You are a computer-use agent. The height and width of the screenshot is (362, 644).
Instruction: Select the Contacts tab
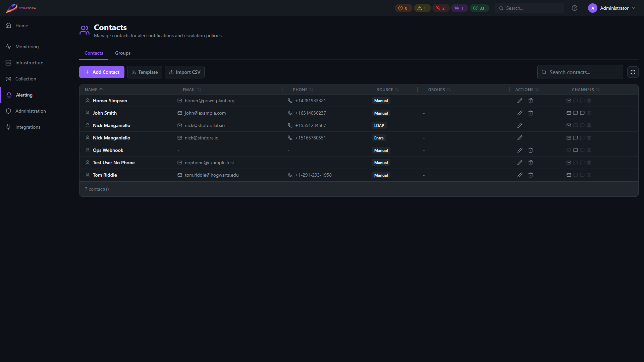click(94, 53)
